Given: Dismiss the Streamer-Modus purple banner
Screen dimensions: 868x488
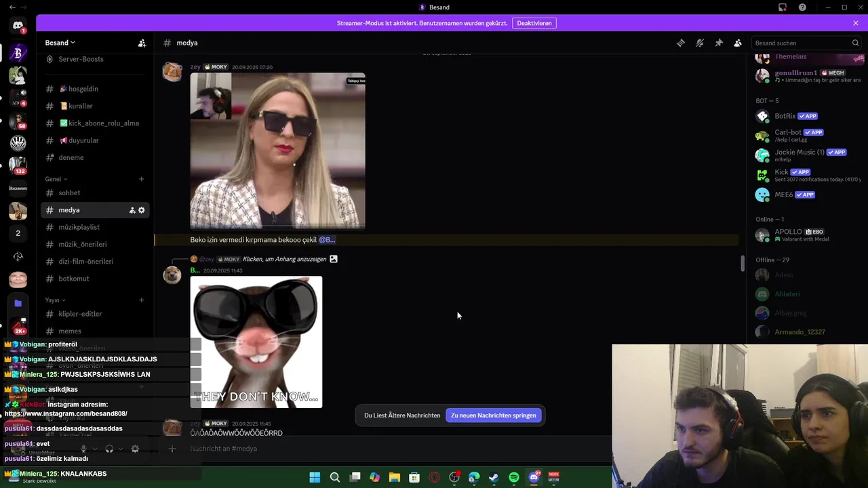Looking at the screenshot, I should coord(856,23).
